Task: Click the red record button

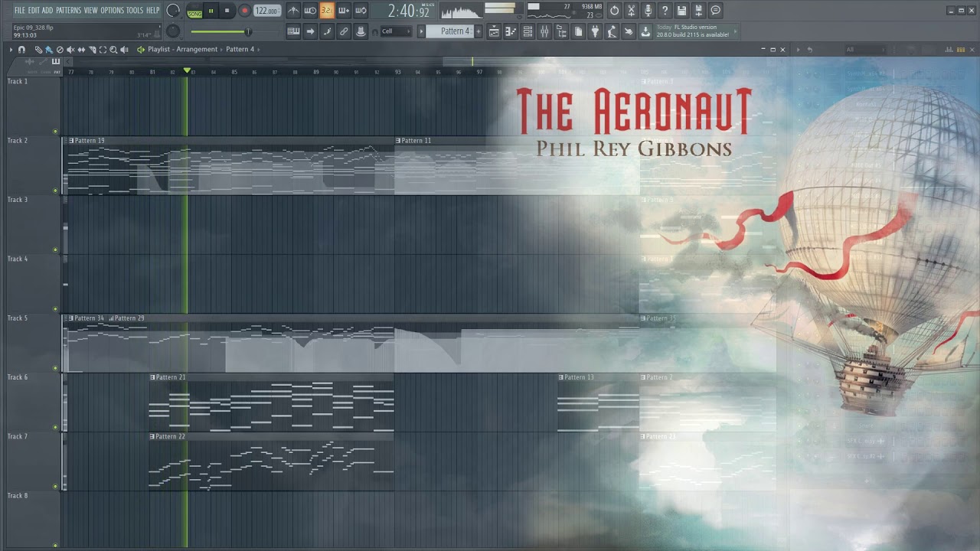Action: point(245,11)
